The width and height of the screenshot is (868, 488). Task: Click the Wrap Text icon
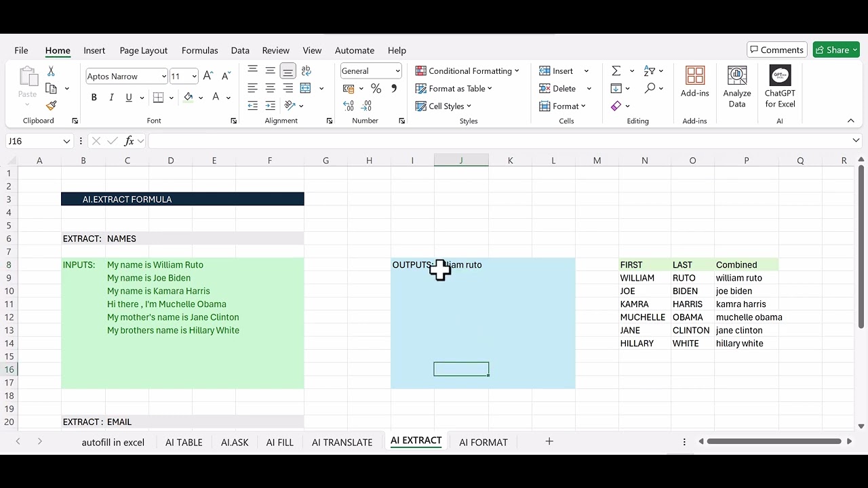click(306, 70)
